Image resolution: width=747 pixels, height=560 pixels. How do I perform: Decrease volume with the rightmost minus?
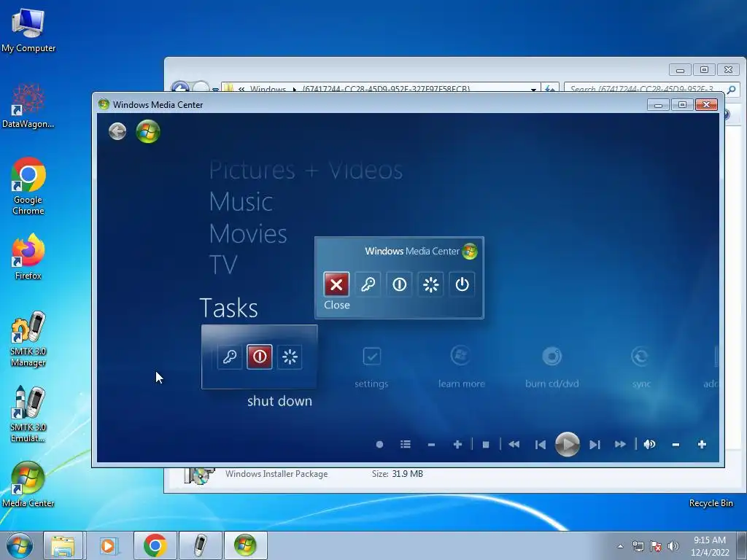click(676, 445)
